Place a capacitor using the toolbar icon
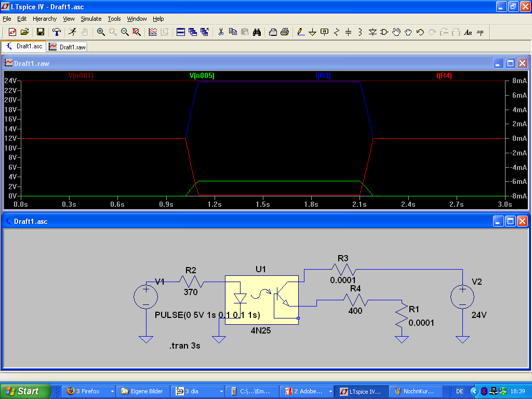This screenshot has width=532, height=399. tap(349, 32)
